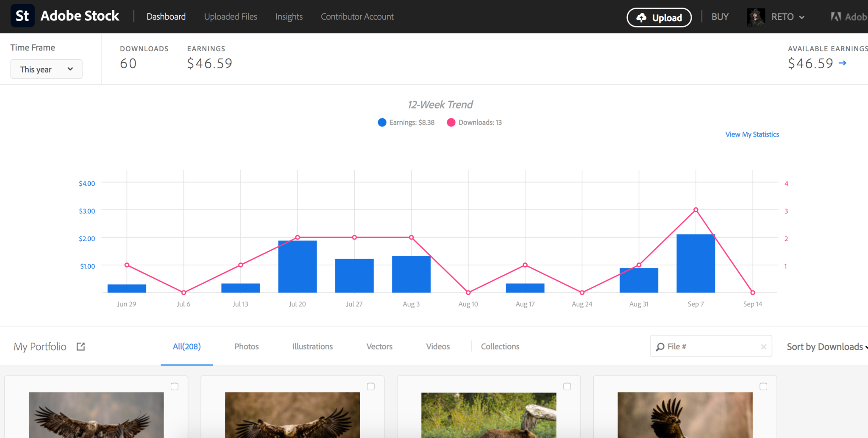Open View My Statistics link
The image size is (868, 438).
pos(752,134)
